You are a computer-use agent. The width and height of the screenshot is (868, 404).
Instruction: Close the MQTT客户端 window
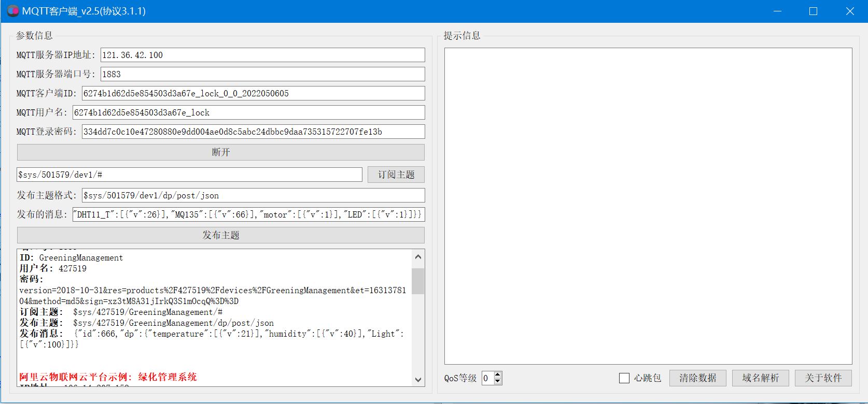850,11
